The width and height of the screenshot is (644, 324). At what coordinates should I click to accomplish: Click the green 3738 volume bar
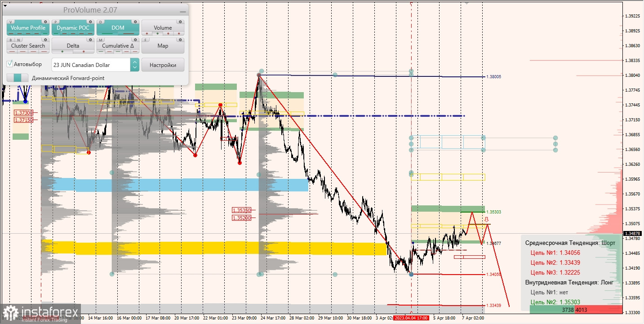pyautogui.click(x=552, y=310)
